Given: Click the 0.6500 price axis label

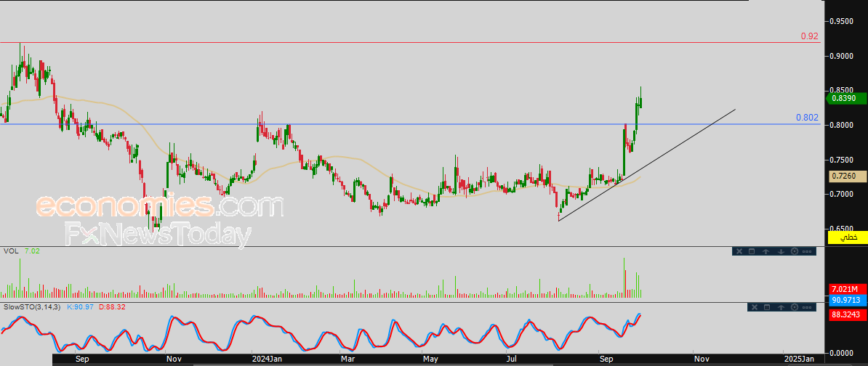Looking at the screenshot, I should (841, 228).
